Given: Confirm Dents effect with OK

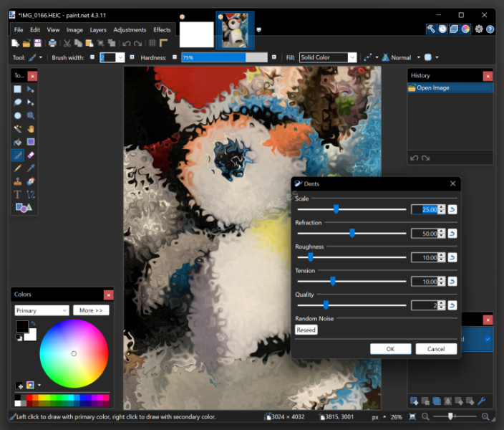Looking at the screenshot, I should click(390, 349).
